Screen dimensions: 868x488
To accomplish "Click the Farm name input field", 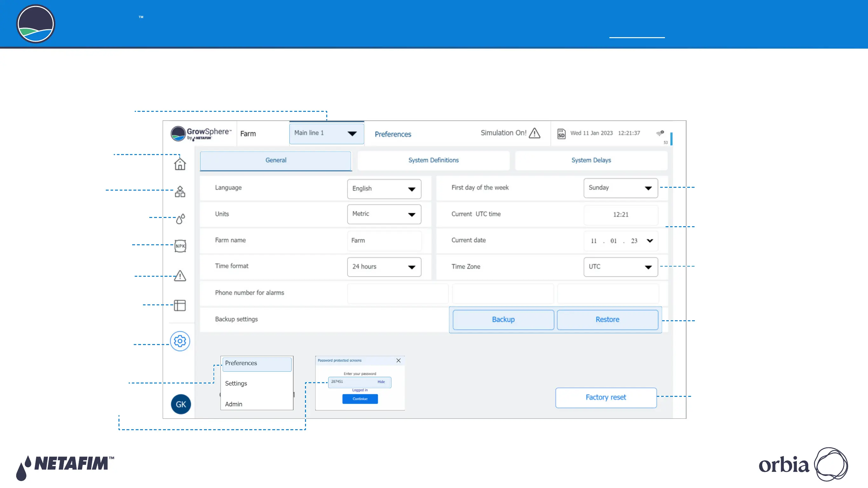I will [384, 241].
